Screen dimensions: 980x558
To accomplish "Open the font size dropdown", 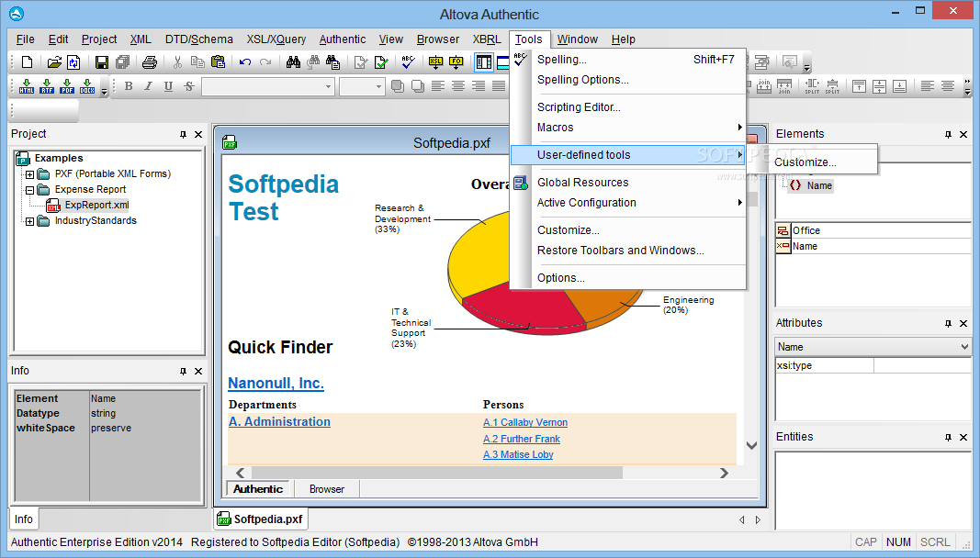I will (378, 87).
